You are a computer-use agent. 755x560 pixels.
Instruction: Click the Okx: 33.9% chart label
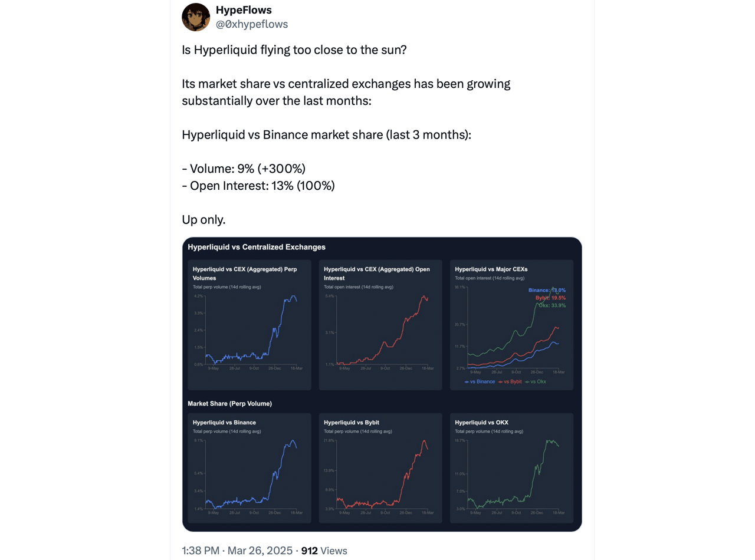(x=552, y=305)
